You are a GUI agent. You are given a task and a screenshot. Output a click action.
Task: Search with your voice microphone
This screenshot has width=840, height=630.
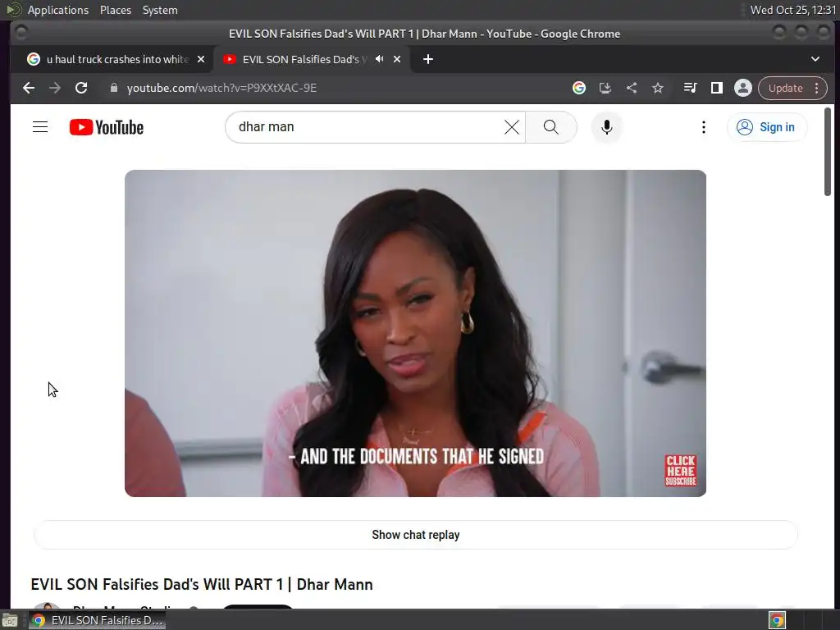(606, 127)
